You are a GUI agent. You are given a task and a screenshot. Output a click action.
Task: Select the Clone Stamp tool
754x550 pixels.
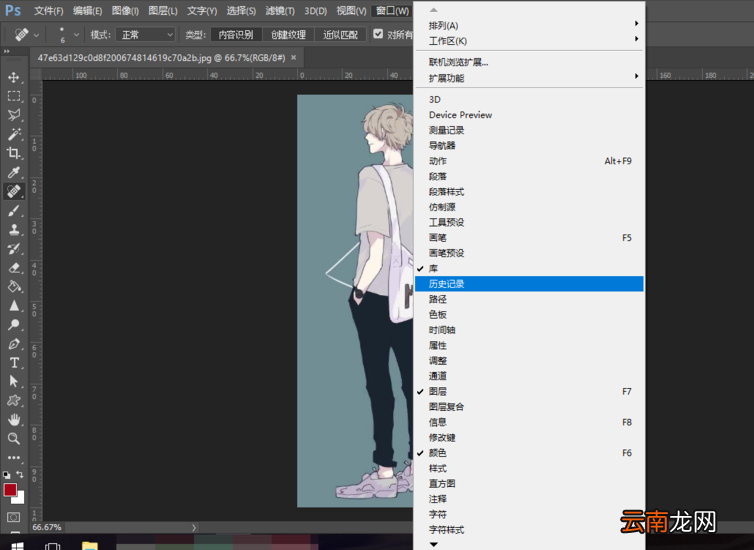13,229
